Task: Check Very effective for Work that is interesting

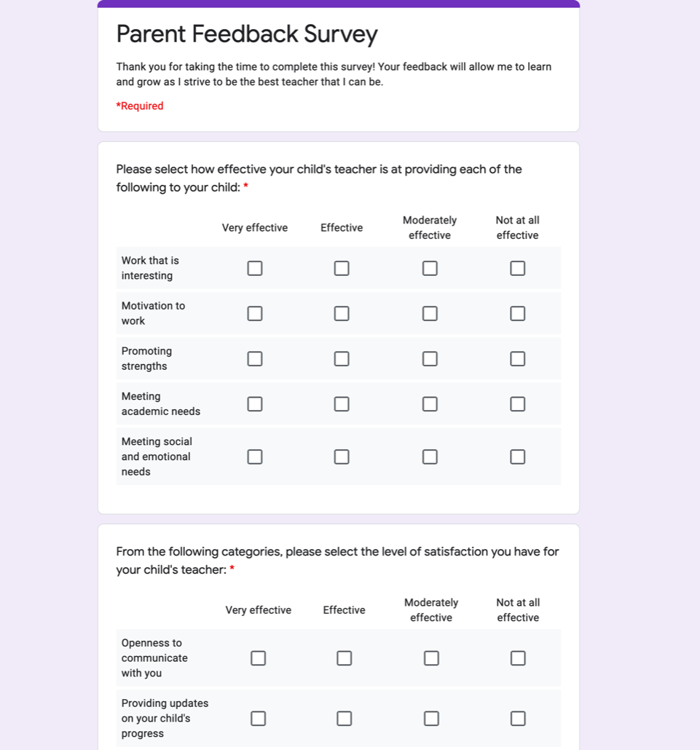Action: (254, 268)
